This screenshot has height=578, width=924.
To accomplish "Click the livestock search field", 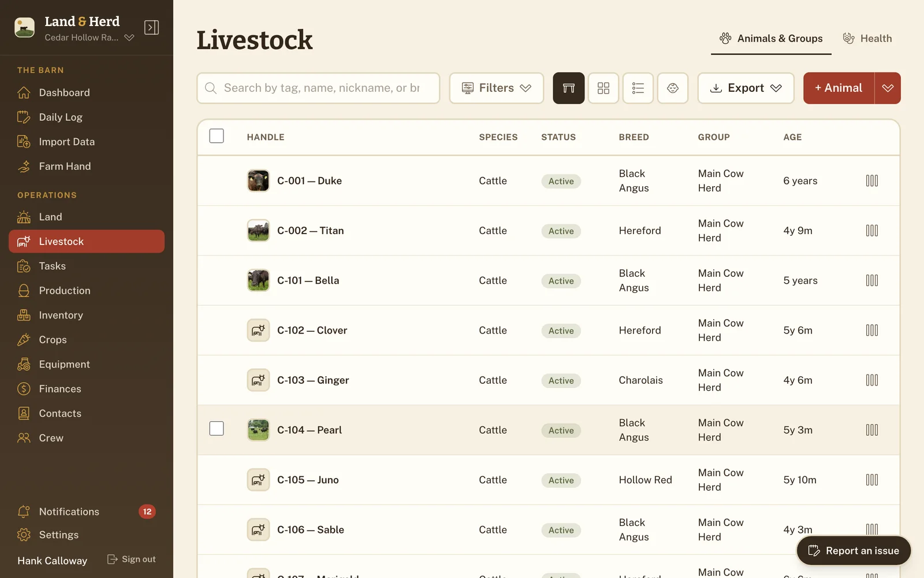I will click(318, 88).
